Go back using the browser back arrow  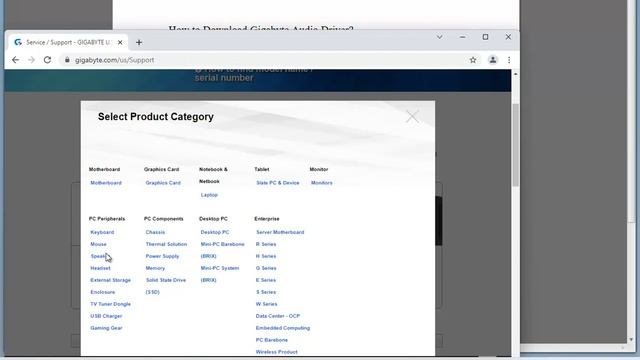(x=16, y=60)
